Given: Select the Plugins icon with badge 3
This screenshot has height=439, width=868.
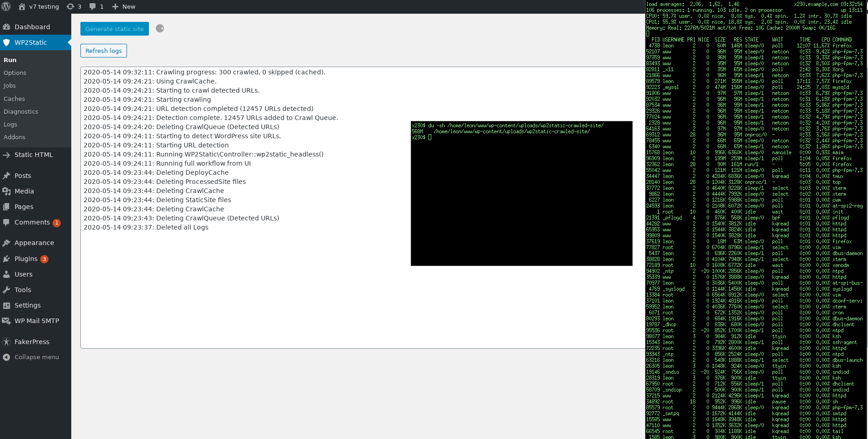Looking at the screenshot, I should coord(6,258).
